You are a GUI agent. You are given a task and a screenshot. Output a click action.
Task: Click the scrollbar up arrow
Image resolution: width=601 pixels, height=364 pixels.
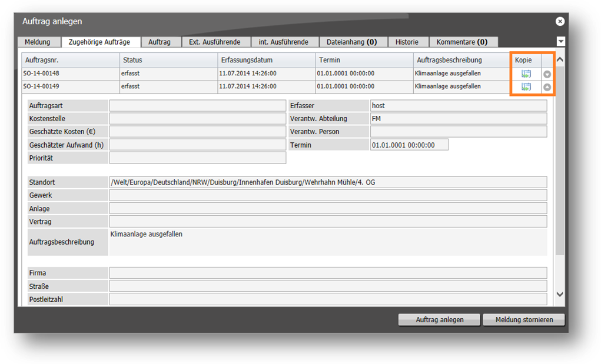tap(560, 59)
